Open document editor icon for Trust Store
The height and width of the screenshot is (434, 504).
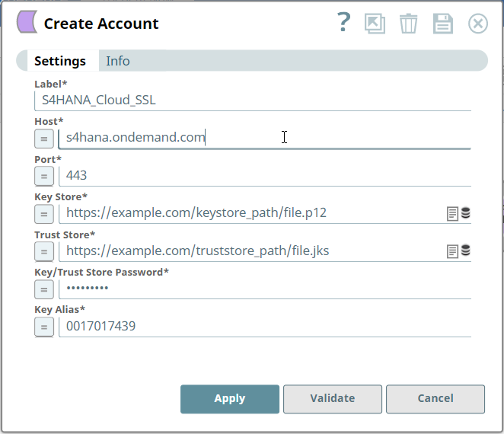(x=452, y=251)
